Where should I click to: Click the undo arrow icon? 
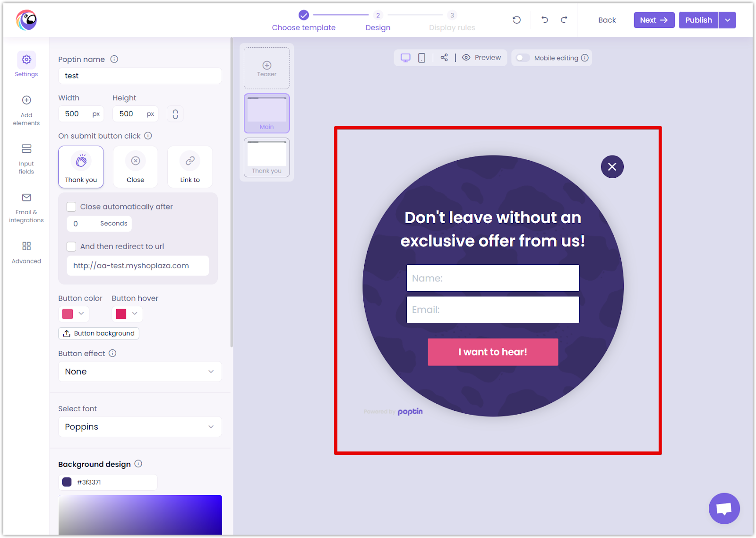point(544,20)
